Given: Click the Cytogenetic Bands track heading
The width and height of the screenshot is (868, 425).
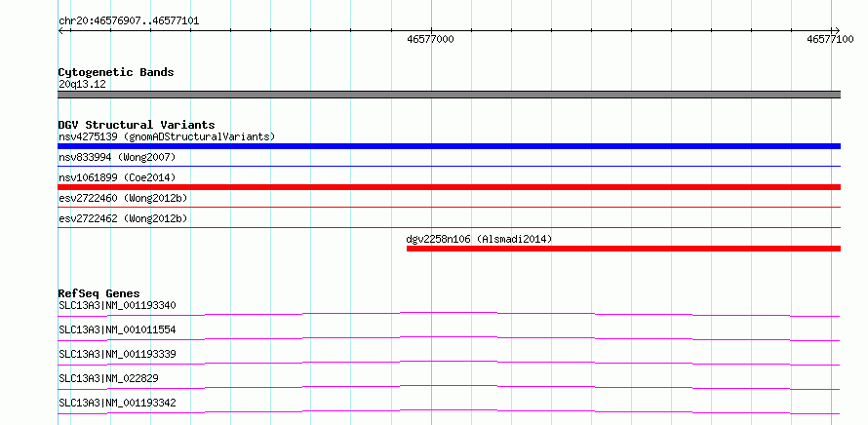Looking at the screenshot, I should (116, 72).
